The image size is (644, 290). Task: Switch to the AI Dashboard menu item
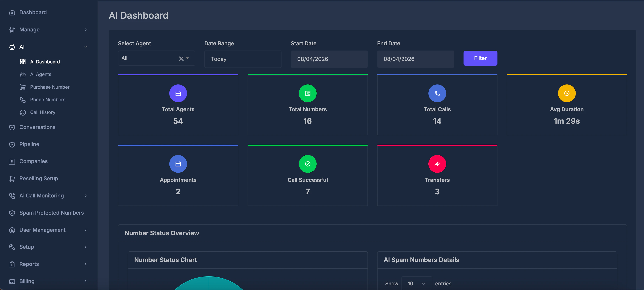pos(45,62)
